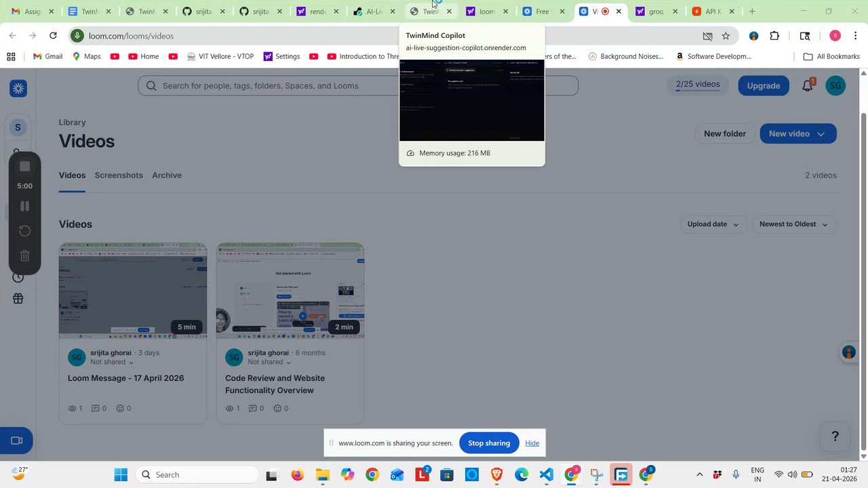This screenshot has width=868, height=488.
Task: Restart the recording using the circular arrow
Action: coord(25,231)
